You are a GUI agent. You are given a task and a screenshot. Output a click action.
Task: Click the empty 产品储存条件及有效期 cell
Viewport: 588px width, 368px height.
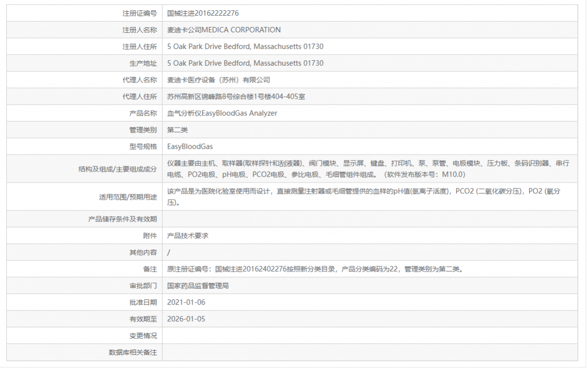(294, 219)
